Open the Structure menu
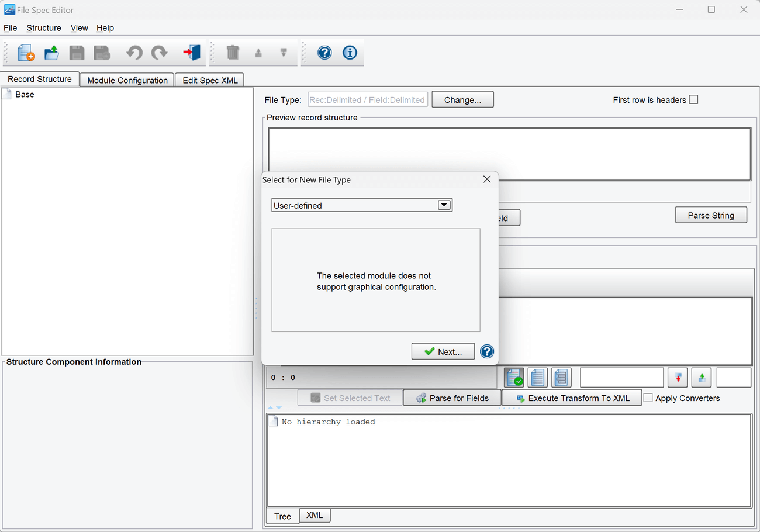Screen dimensions: 760x532 pos(44,28)
